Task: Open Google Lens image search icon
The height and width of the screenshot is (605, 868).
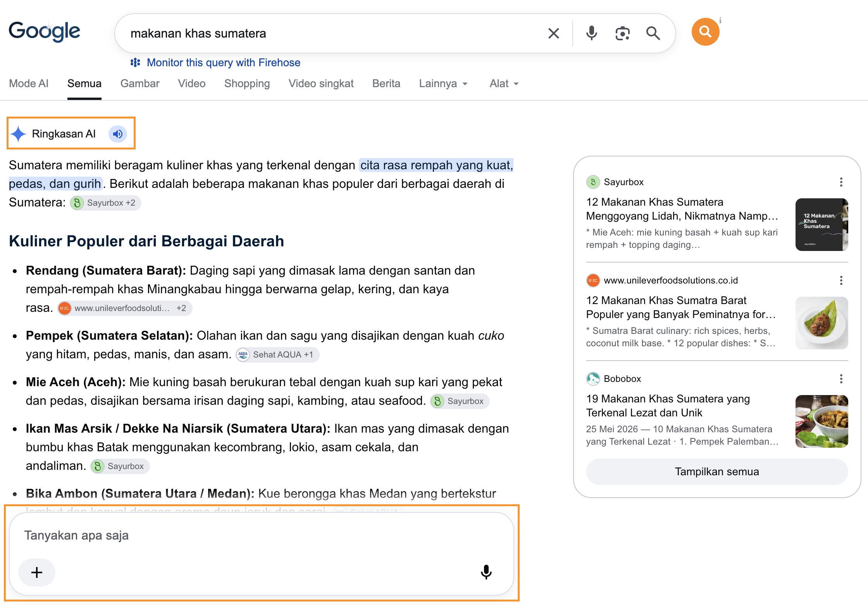Action: [x=622, y=33]
